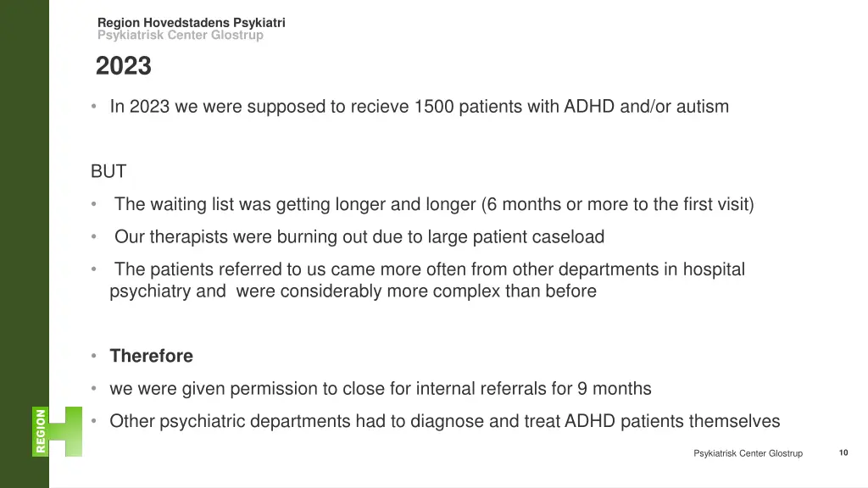Click the line about considerably more complex
The image size is (868, 488).
[353, 291]
